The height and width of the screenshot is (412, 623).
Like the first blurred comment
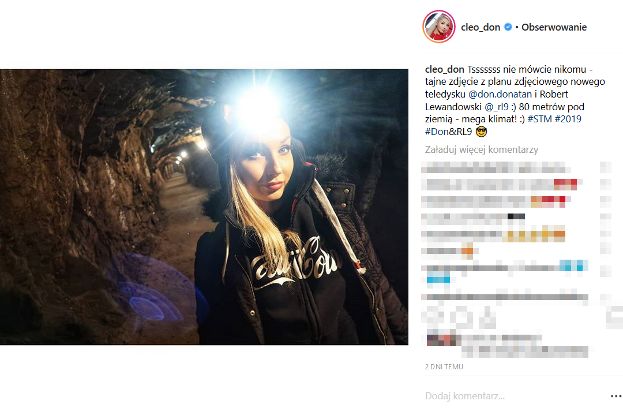click(606, 167)
